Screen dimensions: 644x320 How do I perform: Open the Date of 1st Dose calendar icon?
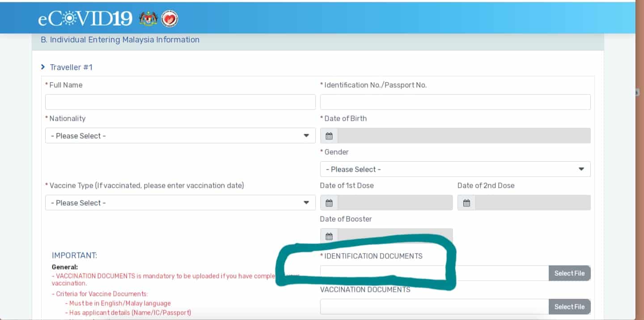tap(329, 203)
